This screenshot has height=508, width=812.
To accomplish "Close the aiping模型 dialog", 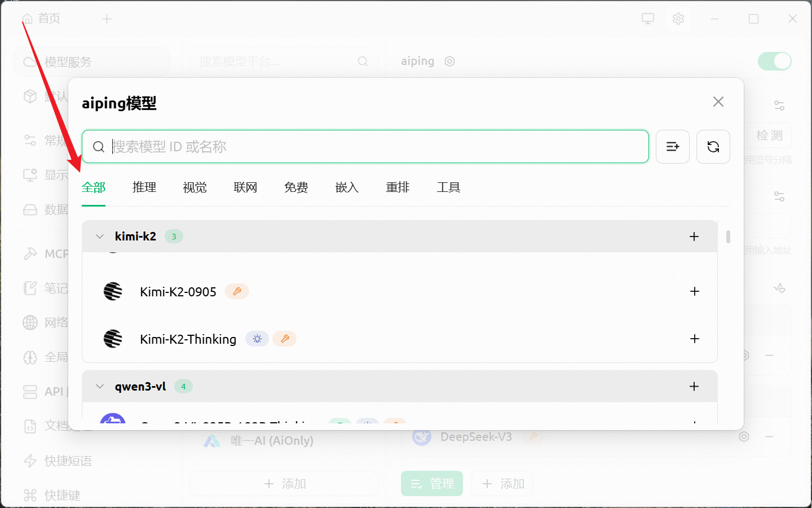I will coord(718,102).
